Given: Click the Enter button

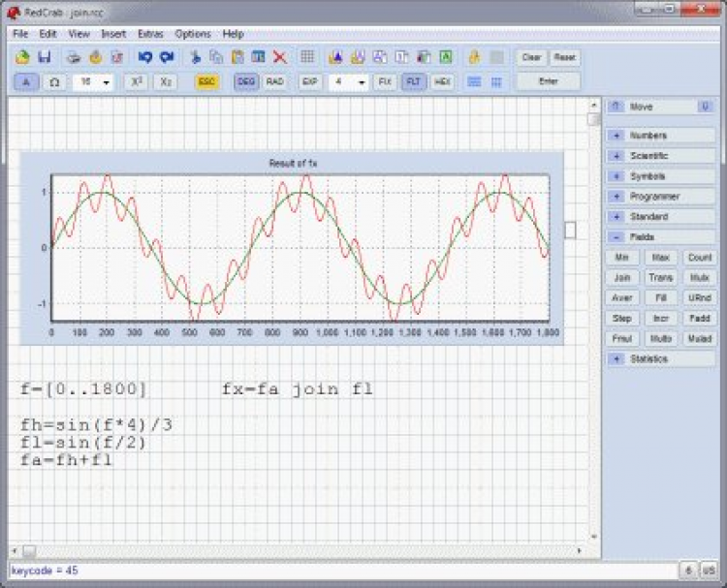Looking at the screenshot, I should point(548,81).
